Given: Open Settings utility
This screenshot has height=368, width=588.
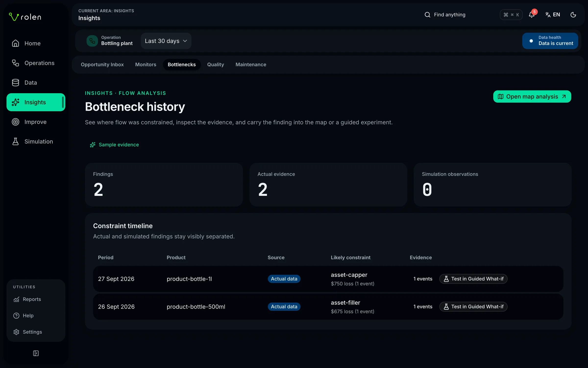Looking at the screenshot, I should point(36,332).
